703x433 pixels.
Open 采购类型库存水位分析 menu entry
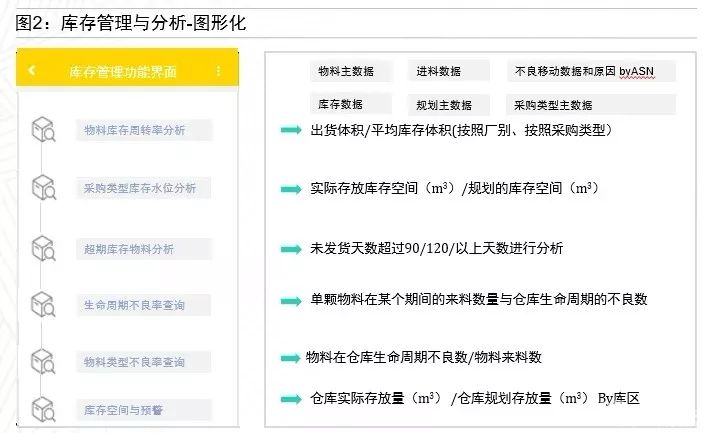pos(144,188)
